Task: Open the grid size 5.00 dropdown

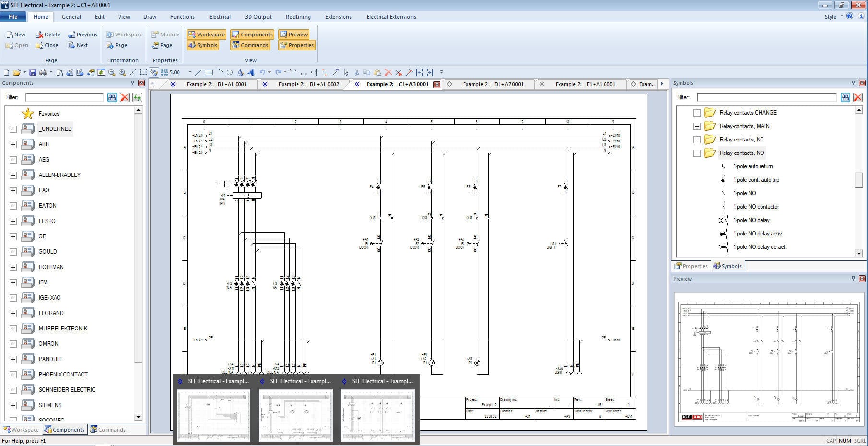Action: [x=190, y=72]
